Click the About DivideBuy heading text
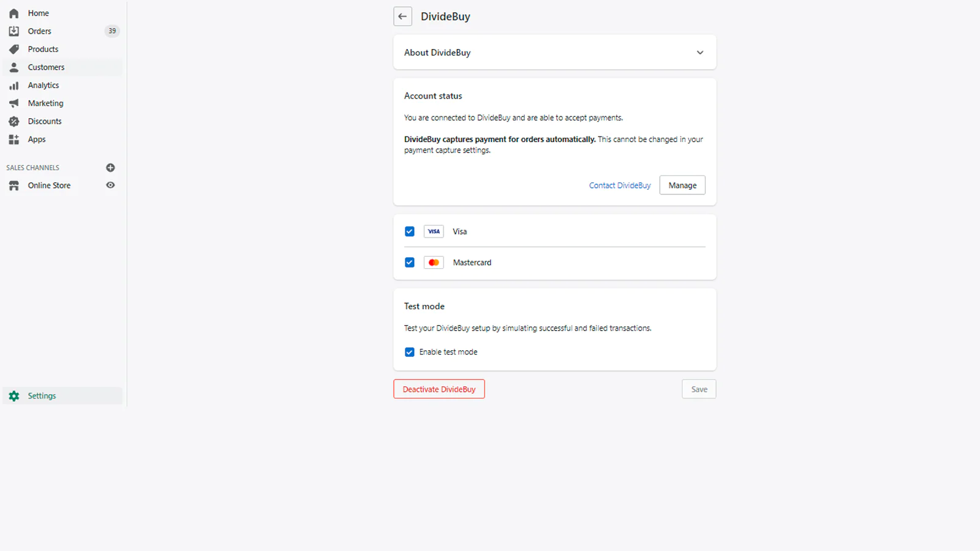The image size is (980, 551). [x=437, y=53]
